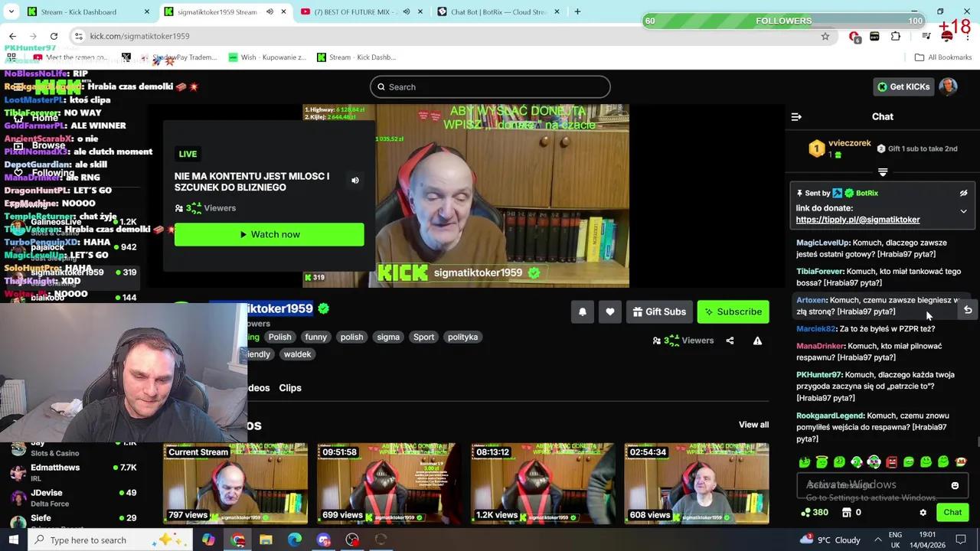Image resolution: width=980 pixels, height=551 pixels.
Task: Click the Watch now button
Action: click(x=269, y=234)
